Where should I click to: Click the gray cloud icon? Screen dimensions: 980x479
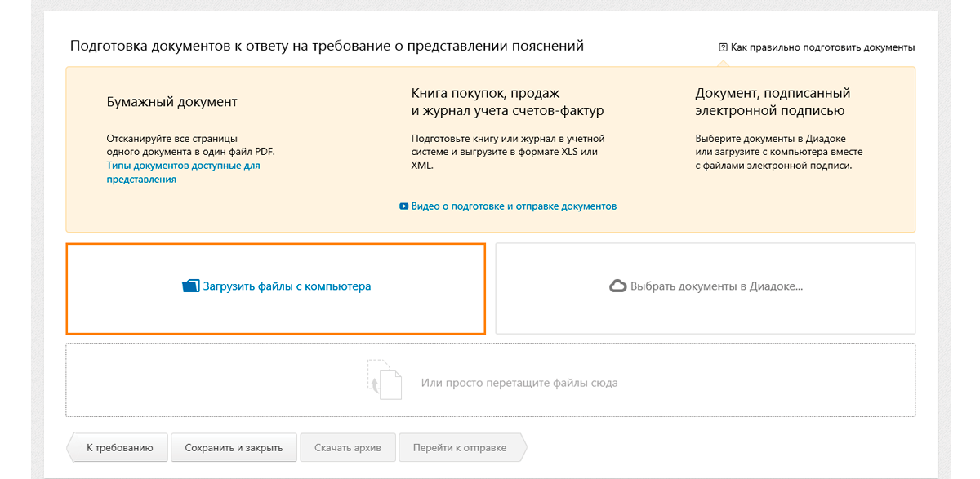coord(618,286)
